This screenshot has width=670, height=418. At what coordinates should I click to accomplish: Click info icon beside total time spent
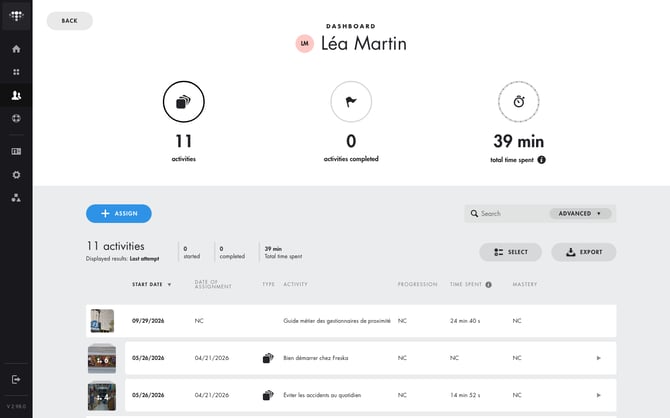coord(541,160)
